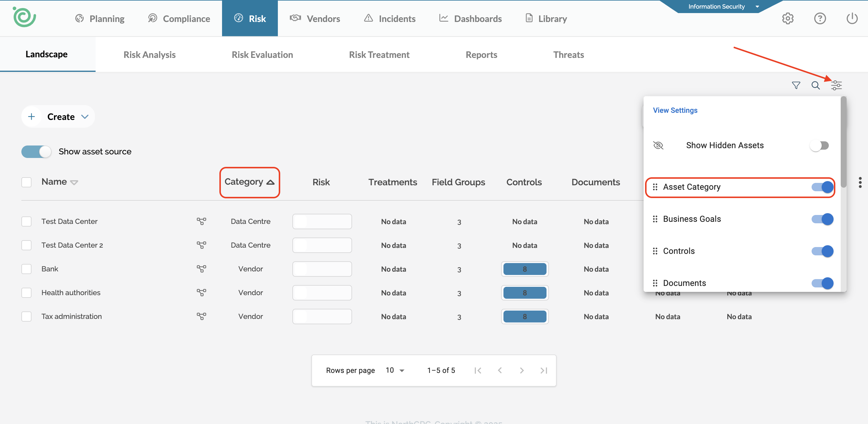Click asset source icon for Bank

(201, 269)
